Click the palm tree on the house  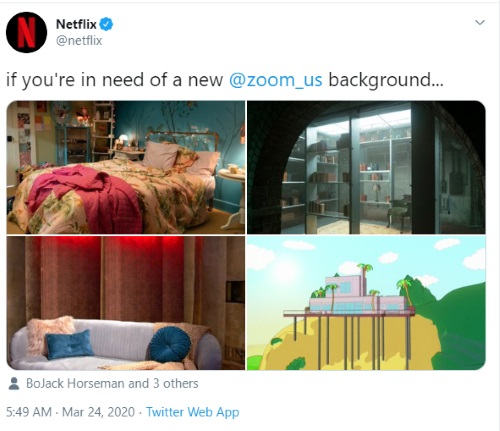(x=364, y=275)
